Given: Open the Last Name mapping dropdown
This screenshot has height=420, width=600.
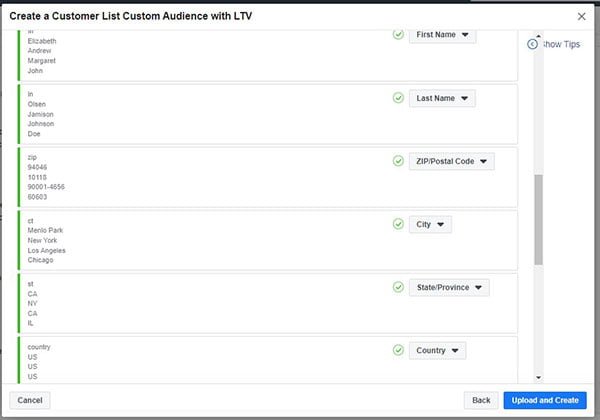Looking at the screenshot, I should tap(442, 98).
